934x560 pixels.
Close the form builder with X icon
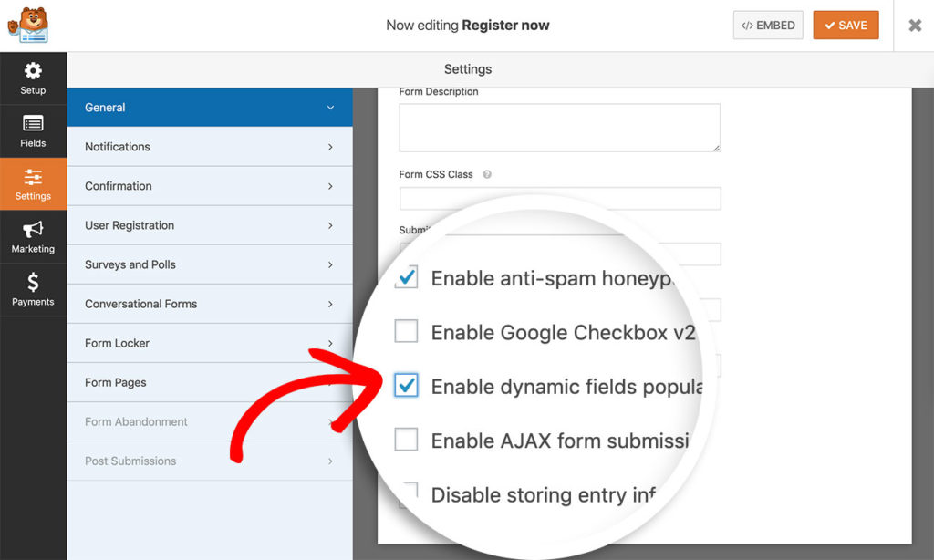click(915, 26)
